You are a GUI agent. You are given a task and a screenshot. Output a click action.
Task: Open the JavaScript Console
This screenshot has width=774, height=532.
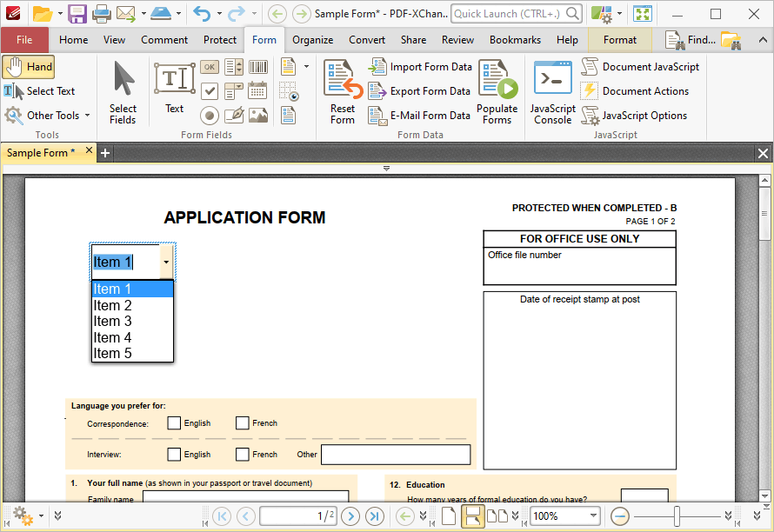click(x=553, y=92)
